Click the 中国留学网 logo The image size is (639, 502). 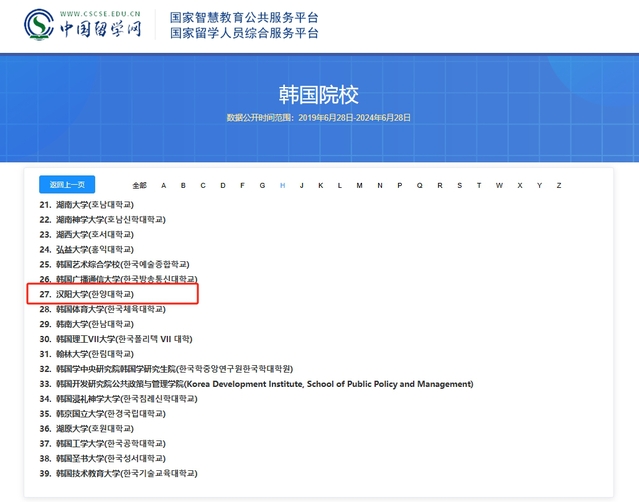(x=83, y=24)
